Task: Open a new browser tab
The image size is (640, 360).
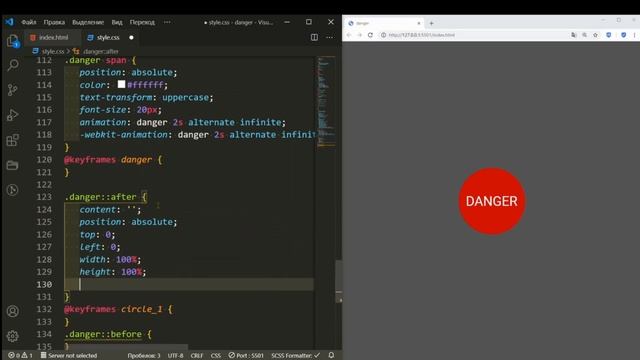Action: (x=431, y=23)
